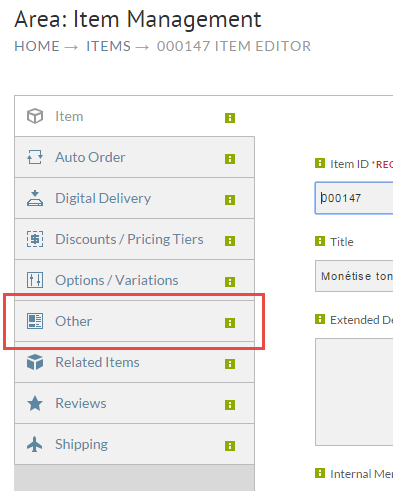Open the Other tab

(134, 321)
